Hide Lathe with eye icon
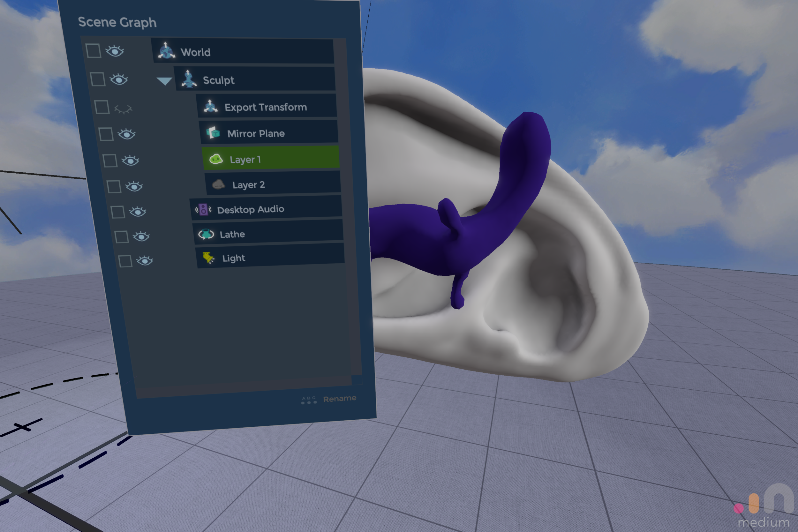This screenshot has width=798, height=532. pos(141,236)
